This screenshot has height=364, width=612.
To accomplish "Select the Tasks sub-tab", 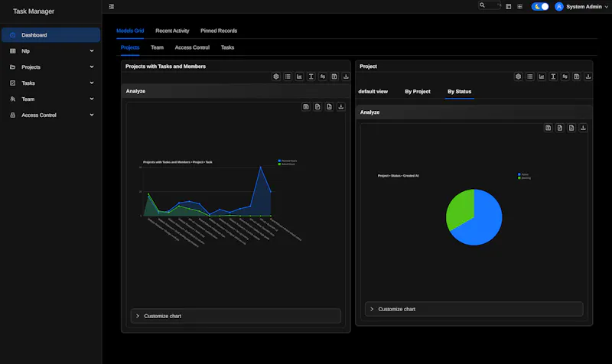I will click(x=227, y=47).
